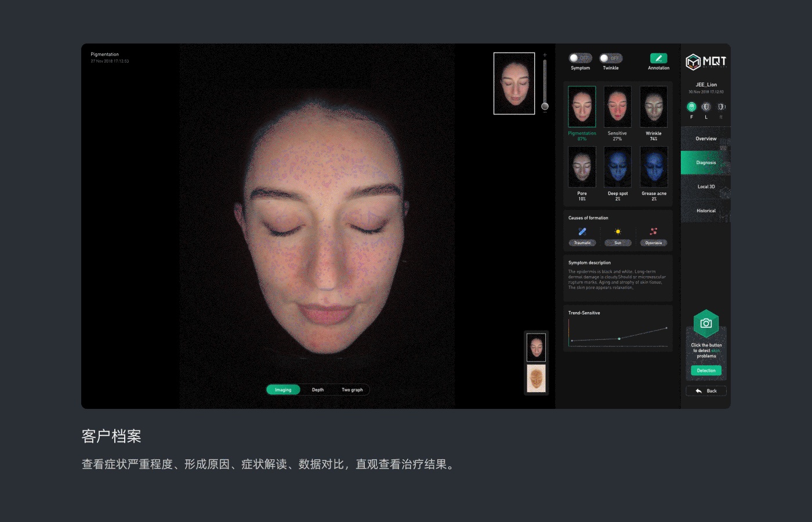Screen dimensions: 812x522
Task: Select the front face view icon (F)
Action: click(x=691, y=107)
